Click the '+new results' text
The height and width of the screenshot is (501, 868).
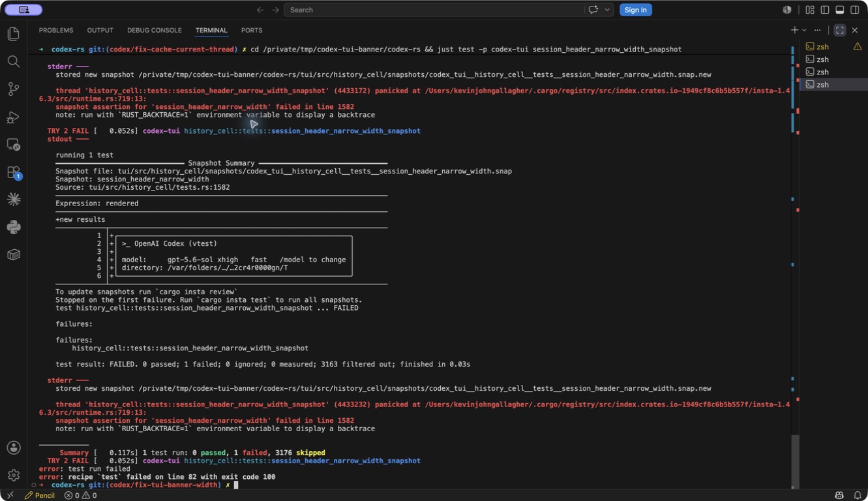(80, 220)
